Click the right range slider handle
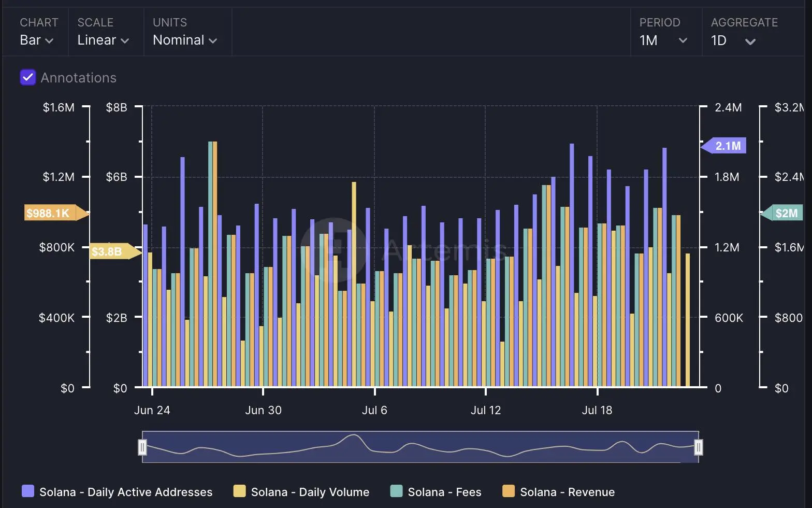This screenshot has height=508, width=812. click(698, 447)
